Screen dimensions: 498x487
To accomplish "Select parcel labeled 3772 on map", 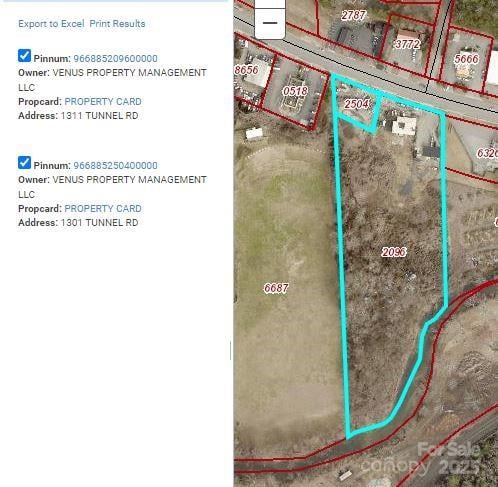I will (407, 44).
